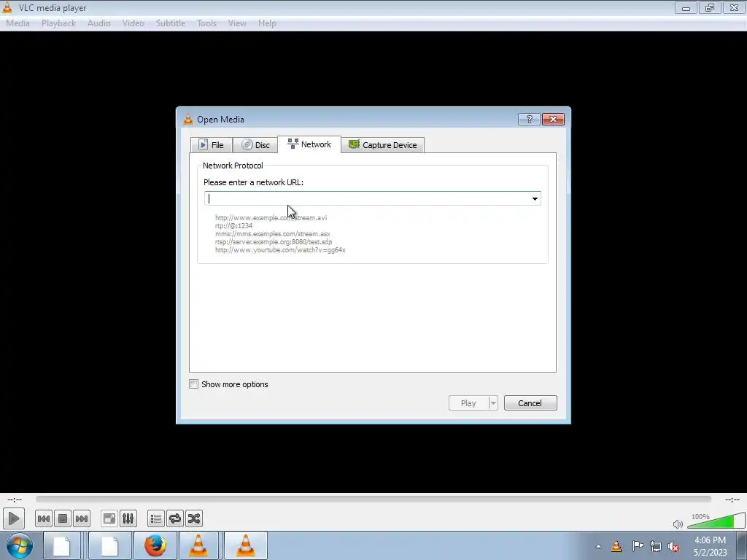Image resolution: width=747 pixels, height=560 pixels.
Task: Click the VLC cone tray icon
Action: coord(616,546)
